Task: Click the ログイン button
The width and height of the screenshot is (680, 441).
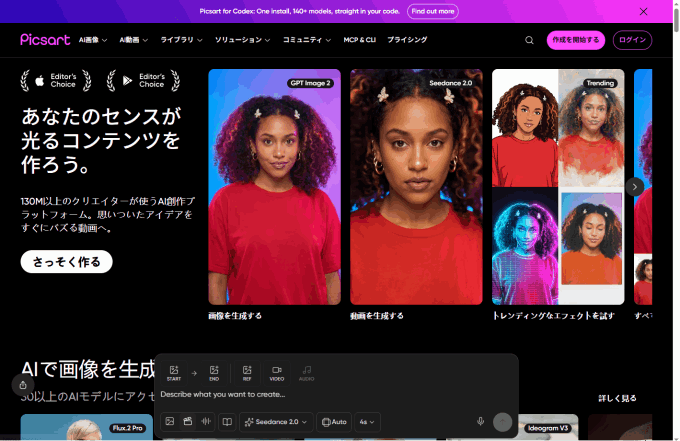Action: (x=632, y=40)
